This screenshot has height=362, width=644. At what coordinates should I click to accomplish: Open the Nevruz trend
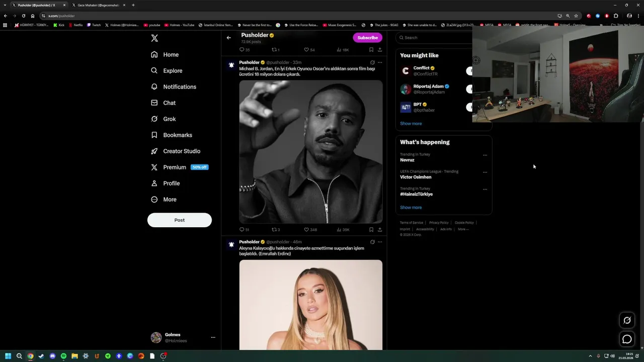pyautogui.click(x=407, y=160)
